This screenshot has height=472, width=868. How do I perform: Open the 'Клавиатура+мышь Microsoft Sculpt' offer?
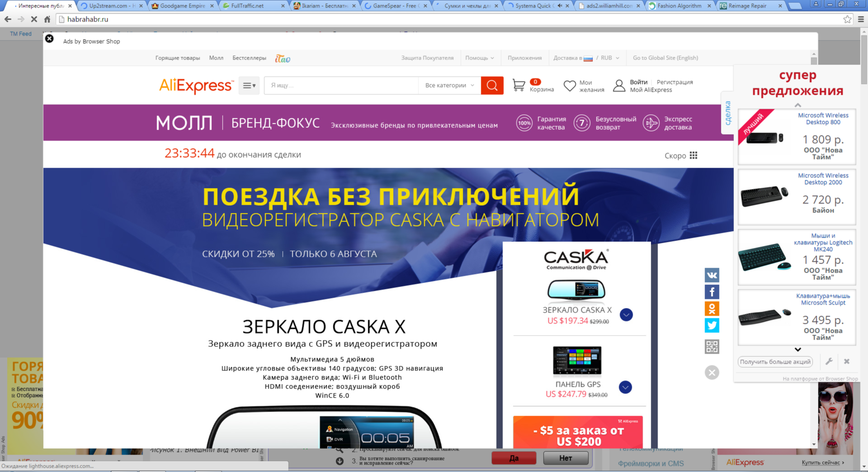coord(797,317)
